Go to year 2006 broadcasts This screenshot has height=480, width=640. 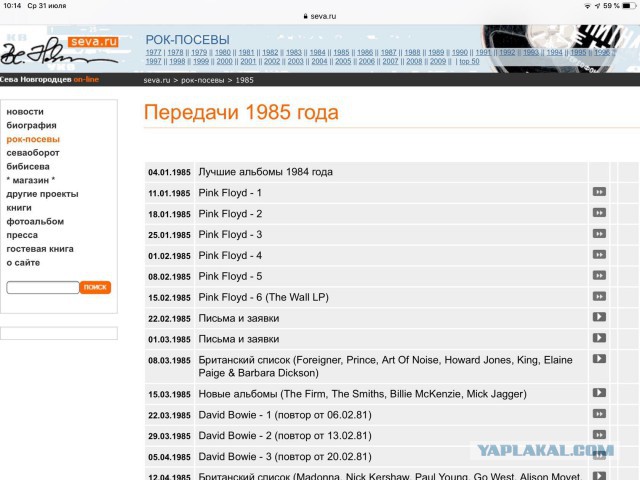367,62
